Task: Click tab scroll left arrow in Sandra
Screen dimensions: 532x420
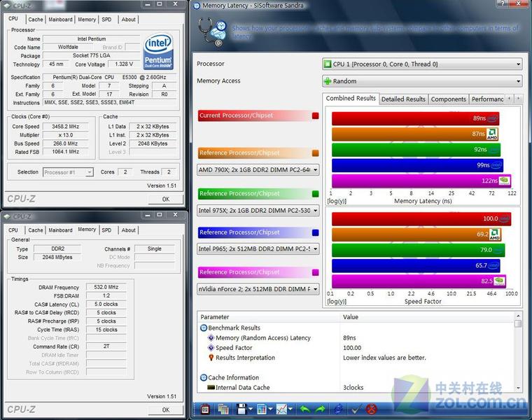Action: [x=510, y=99]
